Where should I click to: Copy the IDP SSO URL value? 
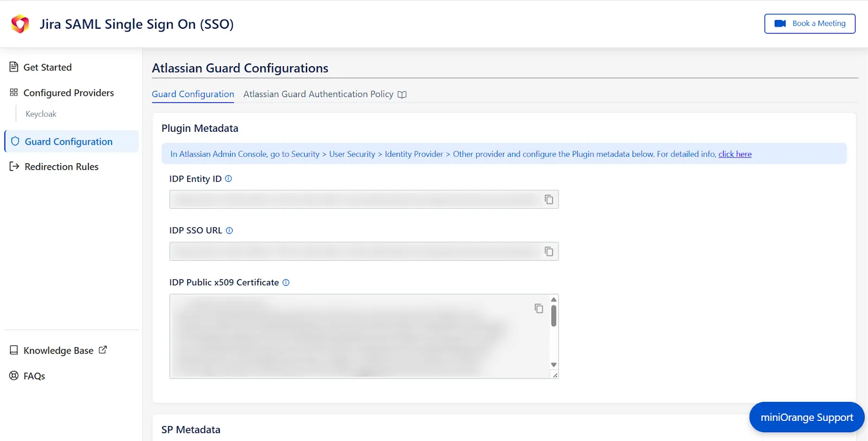point(549,251)
